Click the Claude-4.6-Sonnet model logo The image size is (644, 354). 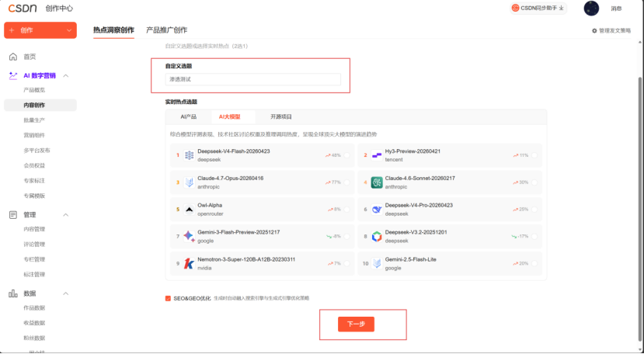(377, 182)
